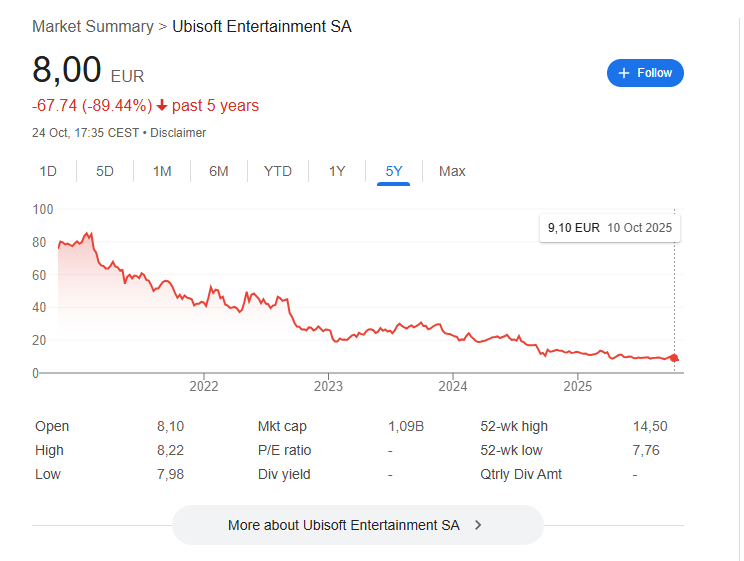This screenshot has width=744, height=561.
Task: Follow Ubisoft Entertainment SA stock
Action: pos(645,73)
